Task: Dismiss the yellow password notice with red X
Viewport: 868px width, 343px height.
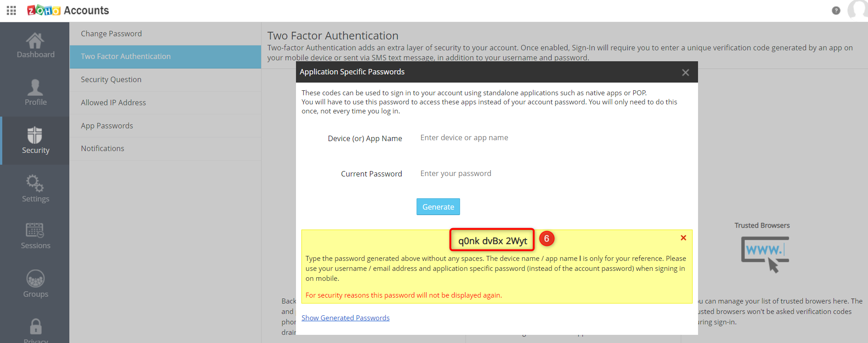Action: pos(683,238)
